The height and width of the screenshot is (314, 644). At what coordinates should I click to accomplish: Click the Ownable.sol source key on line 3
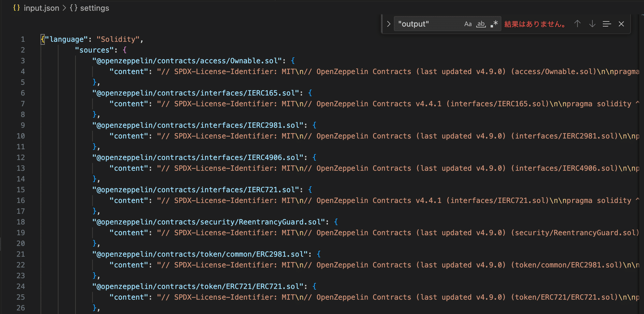pyautogui.click(x=191, y=61)
